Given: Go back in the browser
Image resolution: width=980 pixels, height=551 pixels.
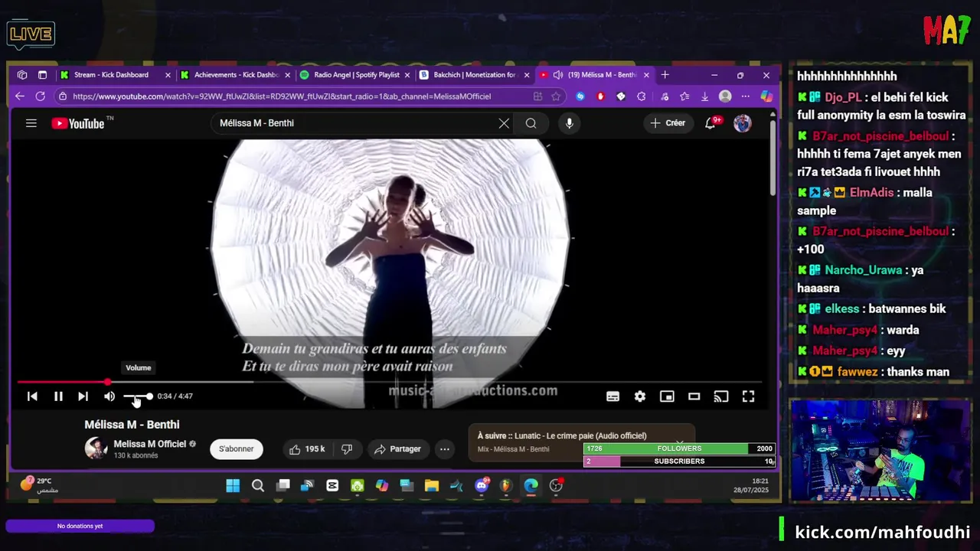Looking at the screenshot, I should [x=20, y=96].
